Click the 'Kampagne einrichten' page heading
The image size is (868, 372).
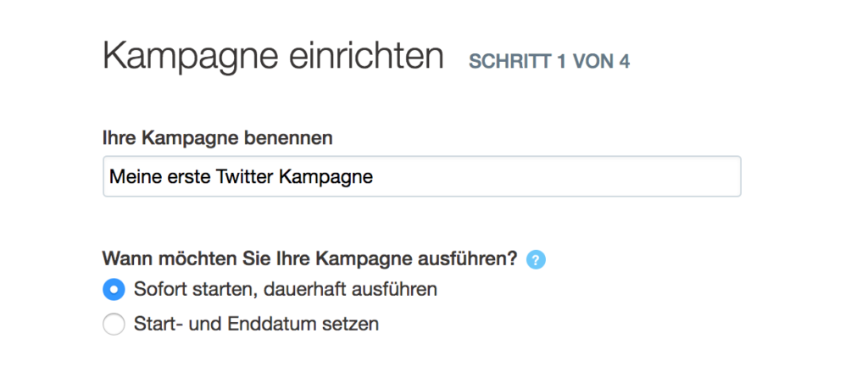point(274,57)
